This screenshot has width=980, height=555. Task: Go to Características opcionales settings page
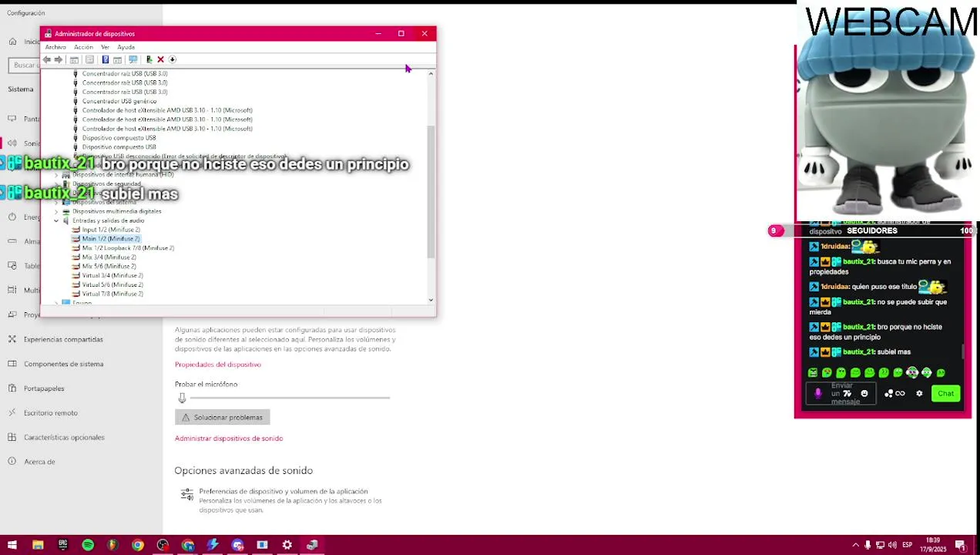64,437
